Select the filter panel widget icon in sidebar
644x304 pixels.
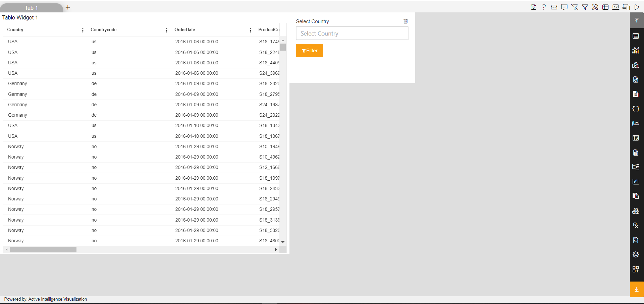click(x=636, y=36)
